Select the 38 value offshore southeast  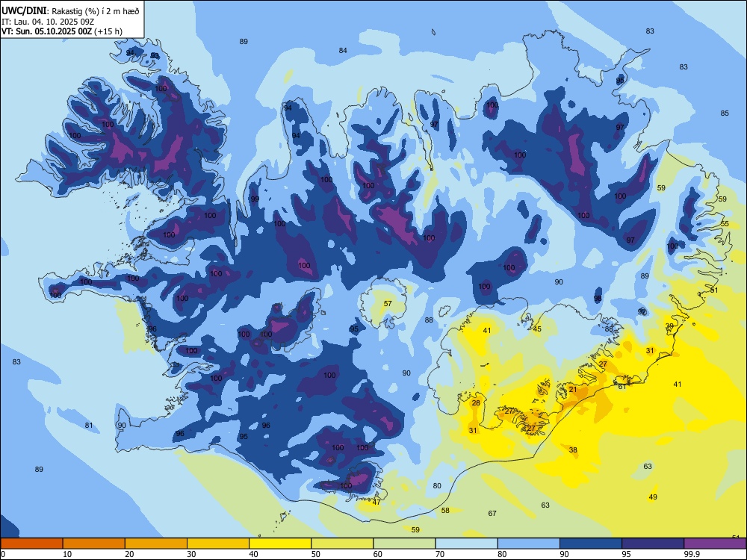[573, 450]
